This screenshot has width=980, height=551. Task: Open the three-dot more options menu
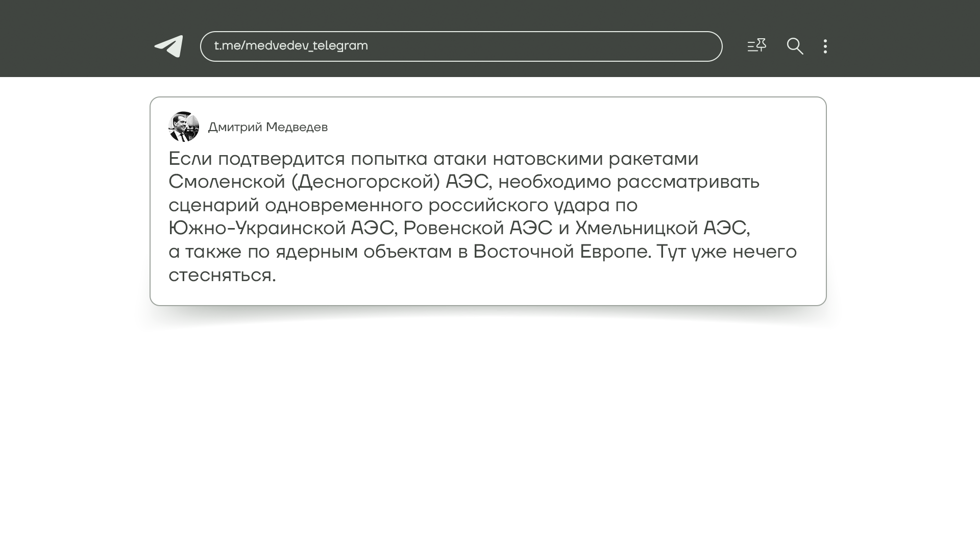point(825,46)
